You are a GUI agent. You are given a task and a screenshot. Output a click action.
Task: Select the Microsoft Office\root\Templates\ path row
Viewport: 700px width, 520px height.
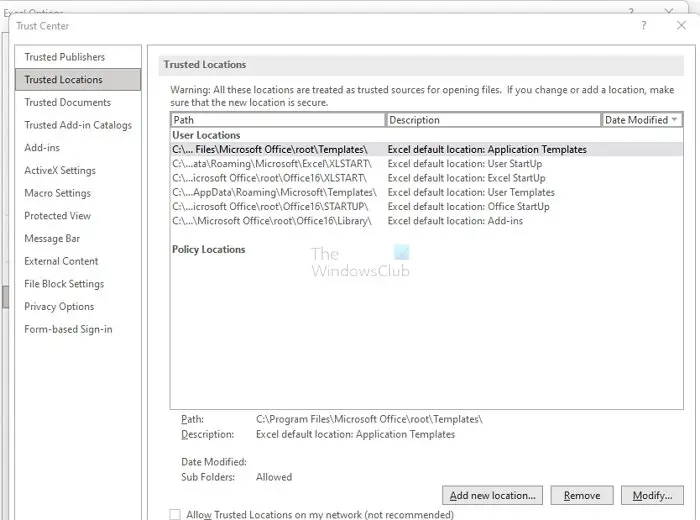click(x=426, y=150)
